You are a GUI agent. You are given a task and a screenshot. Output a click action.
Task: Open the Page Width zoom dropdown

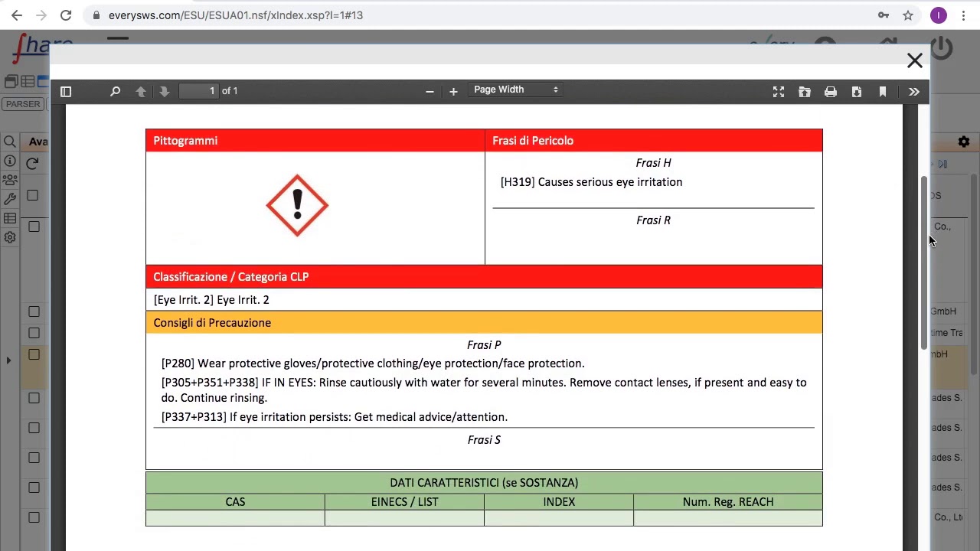tap(515, 90)
